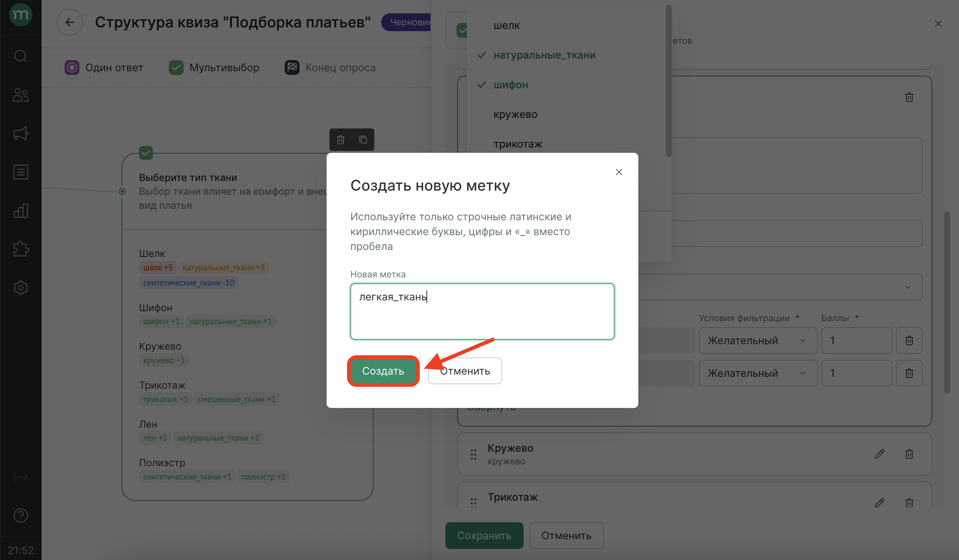Edit the Трикотаж answer with pencil icon

point(879,503)
